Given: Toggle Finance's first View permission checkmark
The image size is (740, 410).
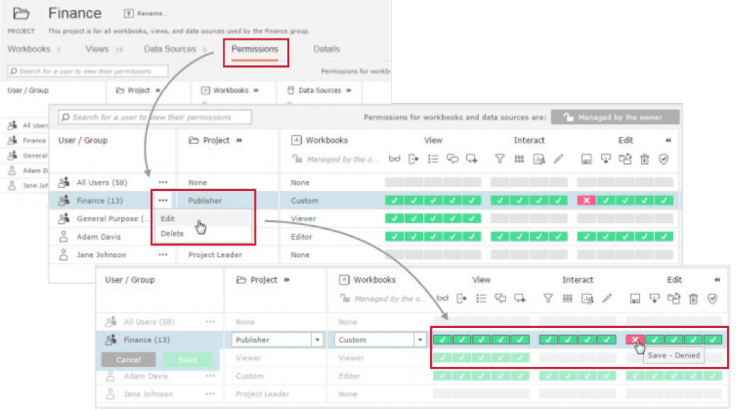Looking at the screenshot, I should click(443, 340).
